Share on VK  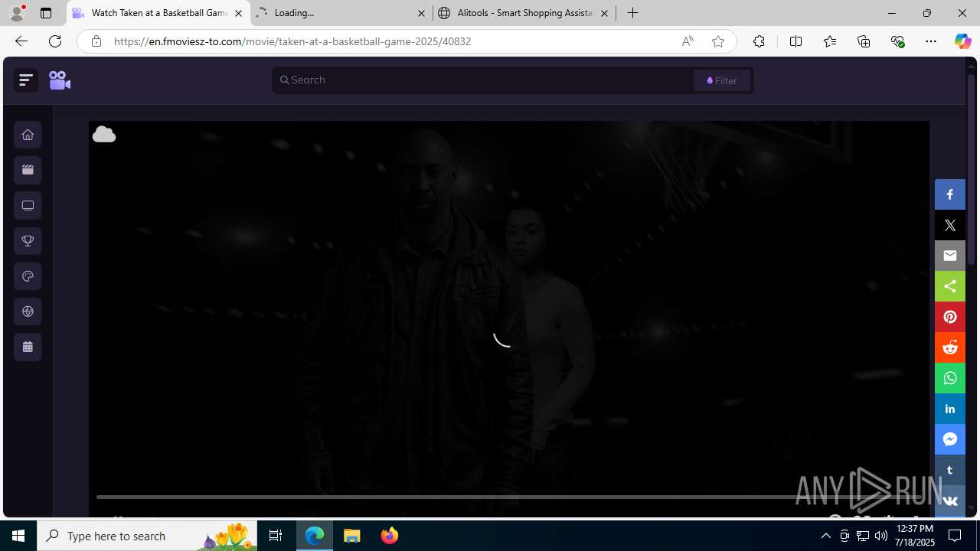(x=950, y=500)
